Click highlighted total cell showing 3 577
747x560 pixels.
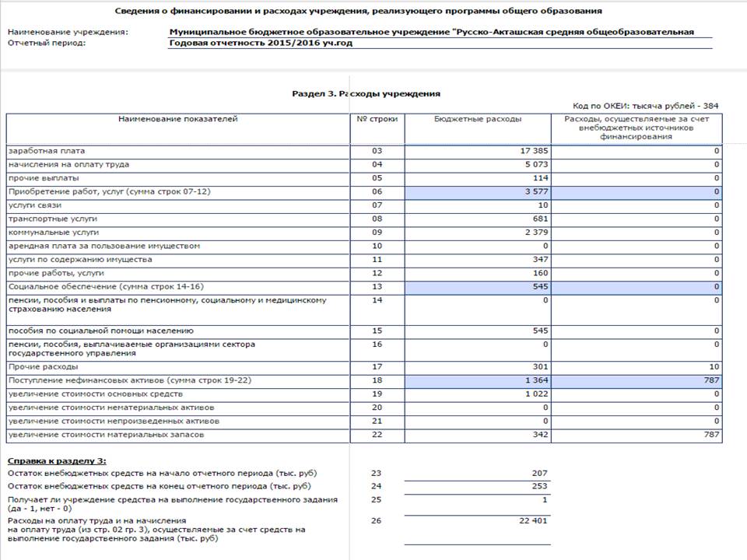click(477, 192)
